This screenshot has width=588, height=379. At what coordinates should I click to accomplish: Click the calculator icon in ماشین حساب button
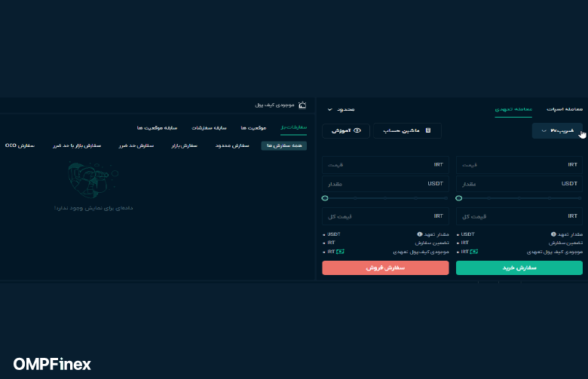point(428,130)
